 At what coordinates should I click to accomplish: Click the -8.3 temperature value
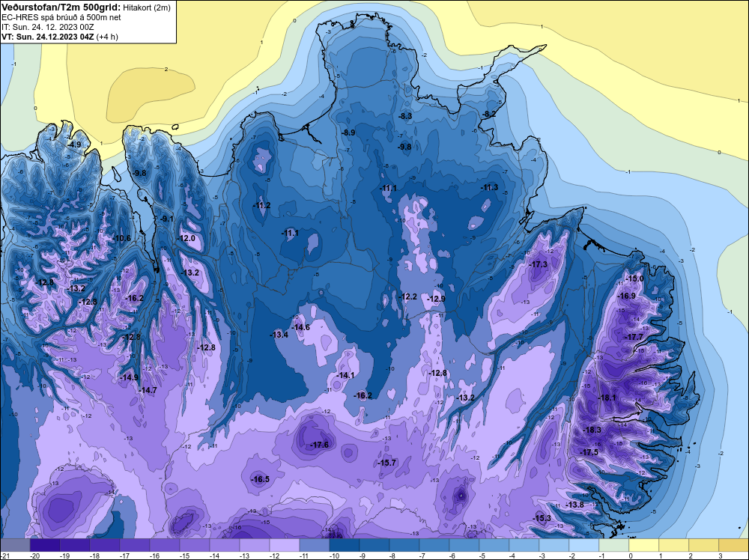click(405, 116)
